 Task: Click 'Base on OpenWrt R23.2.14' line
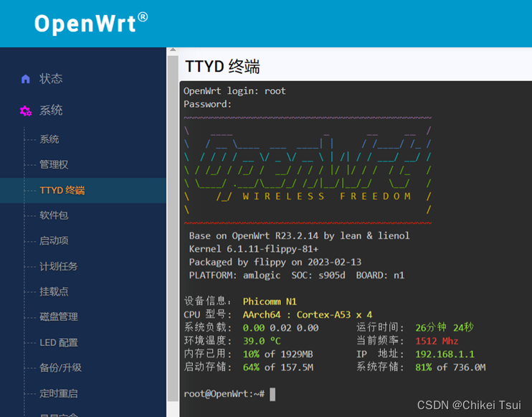point(299,235)
